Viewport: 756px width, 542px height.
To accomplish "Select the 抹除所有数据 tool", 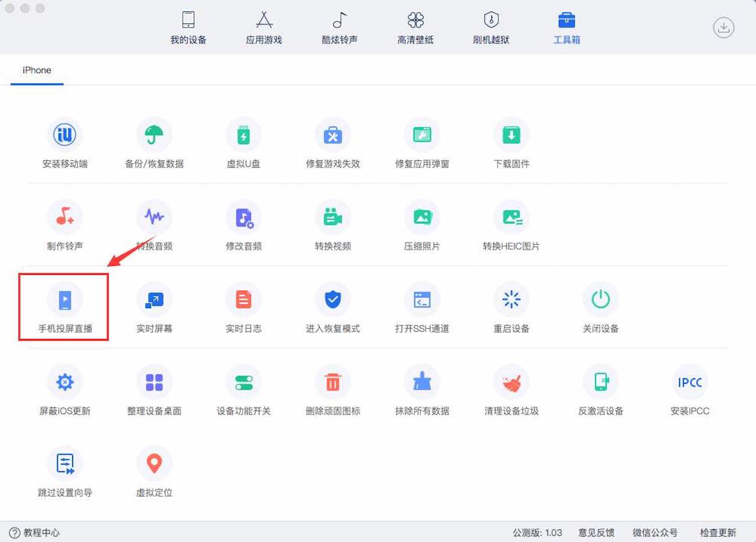I will pos(422,382).
